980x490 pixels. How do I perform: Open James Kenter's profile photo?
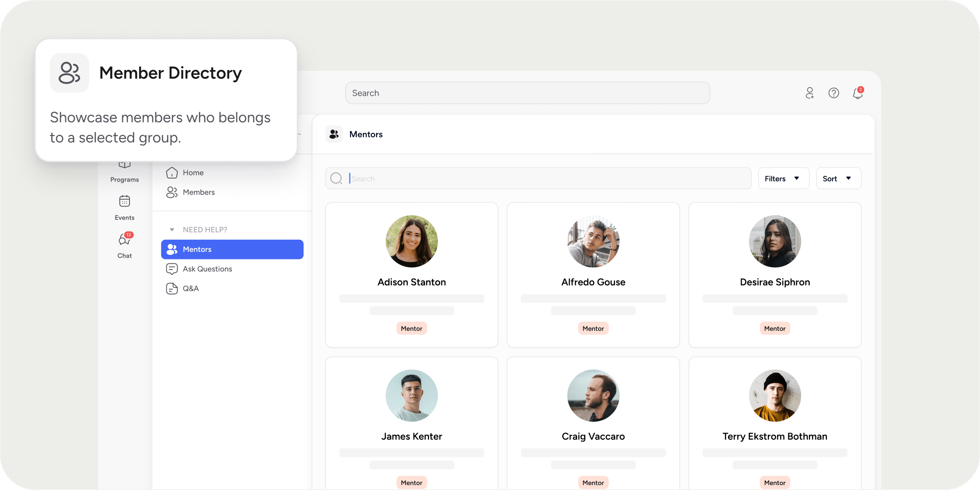412,395
